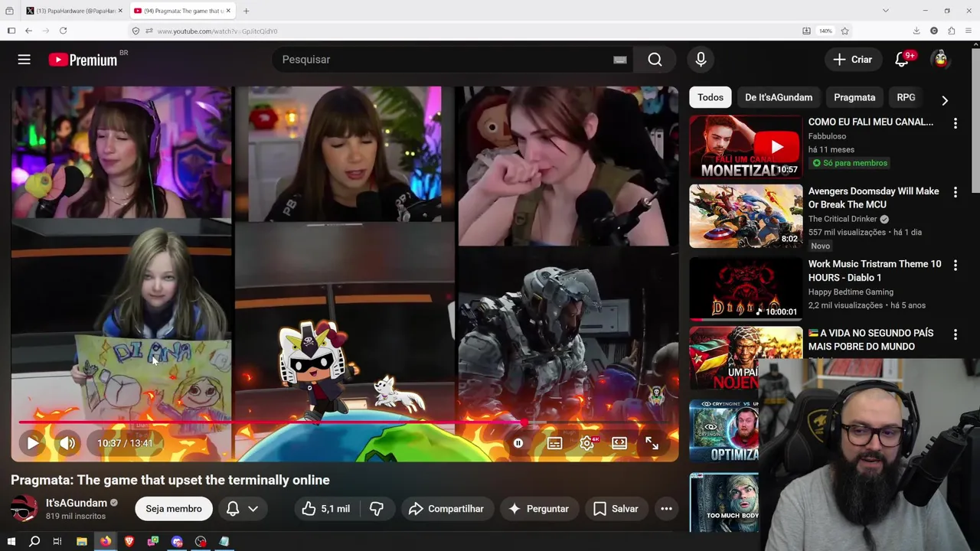Open the notifications bell with 9+ badge
The height and width of the screenshot is (551, 980).
tap(902, 60)
